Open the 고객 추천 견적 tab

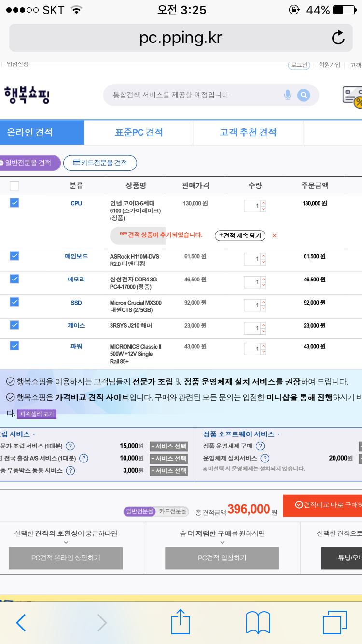[x=248, y=132]
